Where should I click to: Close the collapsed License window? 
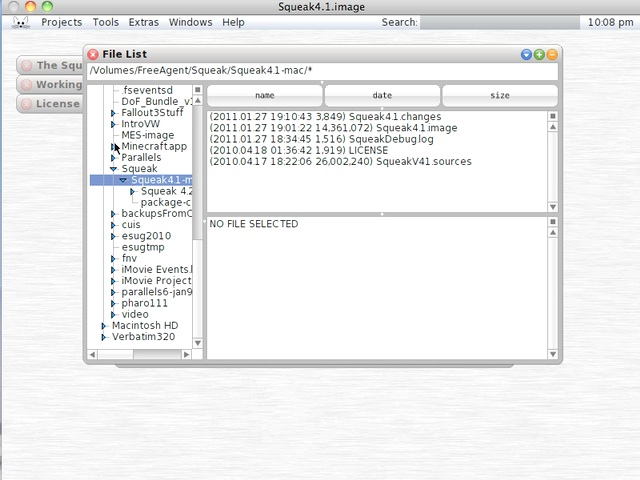(x=27, y=104)
